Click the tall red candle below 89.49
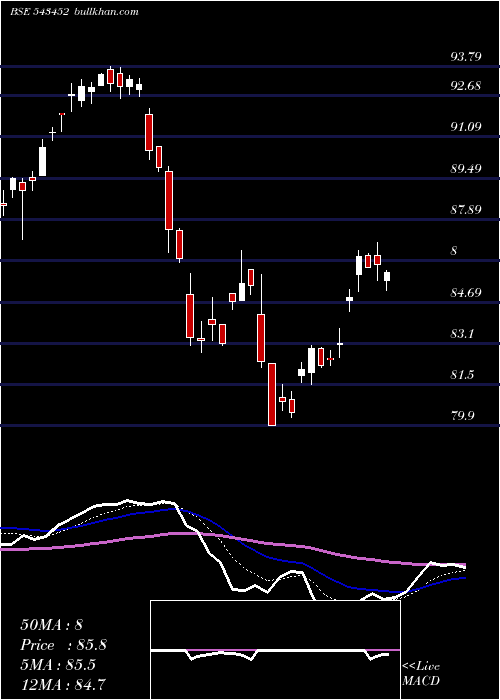The height and width of the screenshot is (700, 500). click(x=169, y=201)
